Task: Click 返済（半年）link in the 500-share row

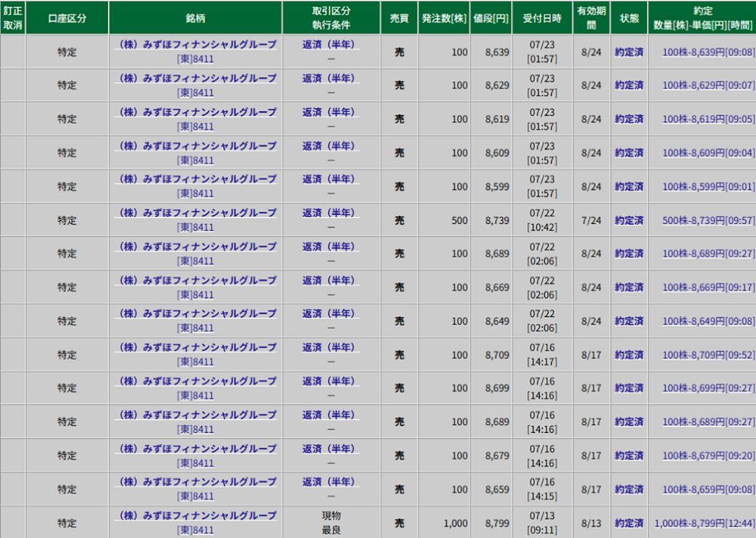Action: (x=331, y=213)
